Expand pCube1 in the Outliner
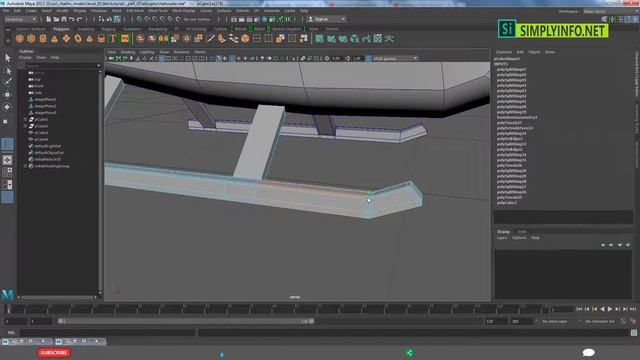640x360 pixels. 25,120
